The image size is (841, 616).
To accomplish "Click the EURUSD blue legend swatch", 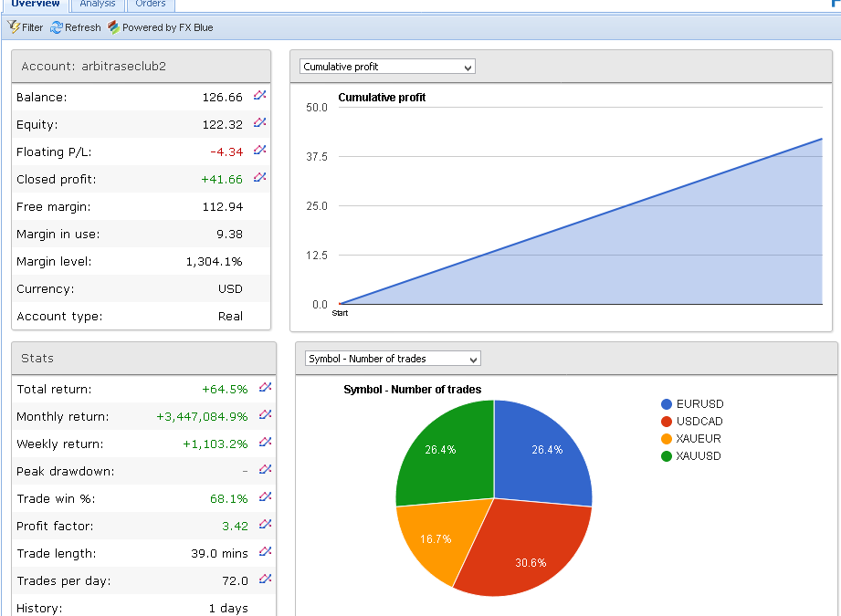I will tap(667, 404).
